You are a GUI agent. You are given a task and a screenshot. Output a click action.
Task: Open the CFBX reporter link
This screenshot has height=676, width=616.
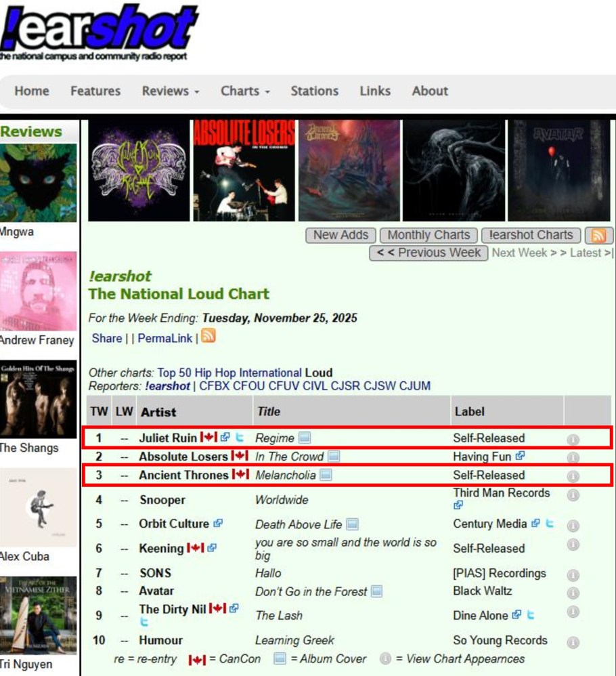(214, 386)
